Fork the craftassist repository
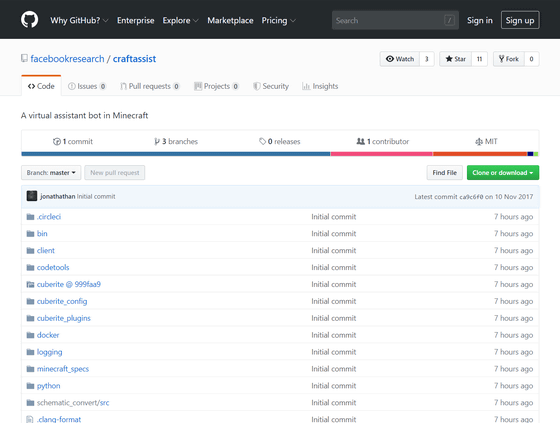Screen dimensions: 560x423 (509, 59)
